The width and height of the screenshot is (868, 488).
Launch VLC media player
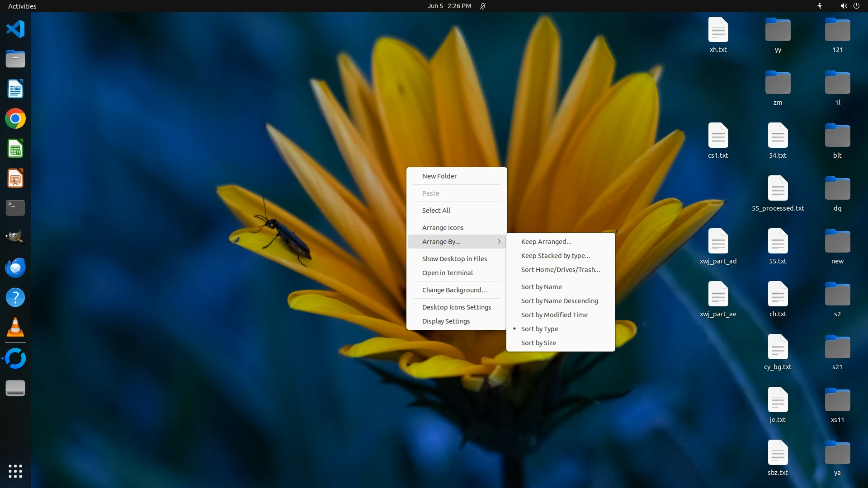click(15, 327)
